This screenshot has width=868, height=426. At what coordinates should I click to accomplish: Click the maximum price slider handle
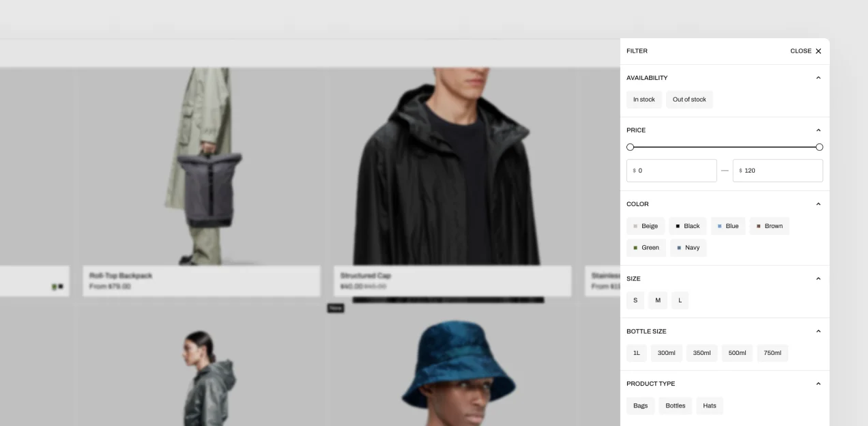(820, 147)
